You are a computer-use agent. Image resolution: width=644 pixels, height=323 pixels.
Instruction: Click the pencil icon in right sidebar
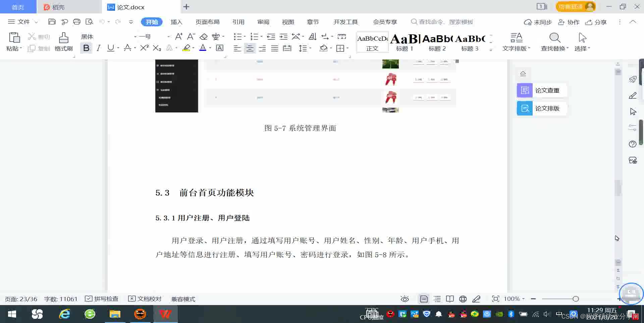pos(633,96)
